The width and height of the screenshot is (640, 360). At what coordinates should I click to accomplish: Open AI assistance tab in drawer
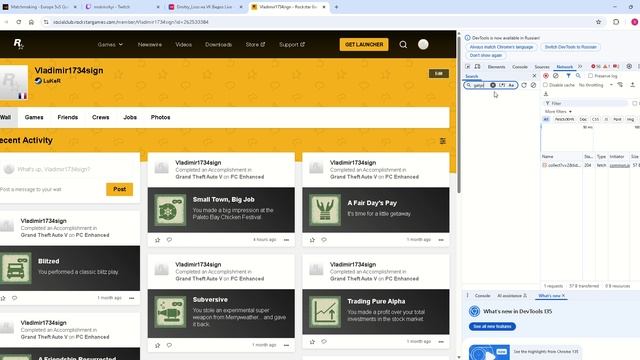pyautogui.click(x=512, y=296)
